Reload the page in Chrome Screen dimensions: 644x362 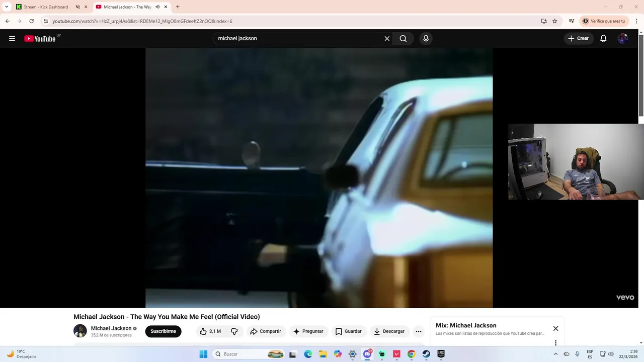coord(31,21)
